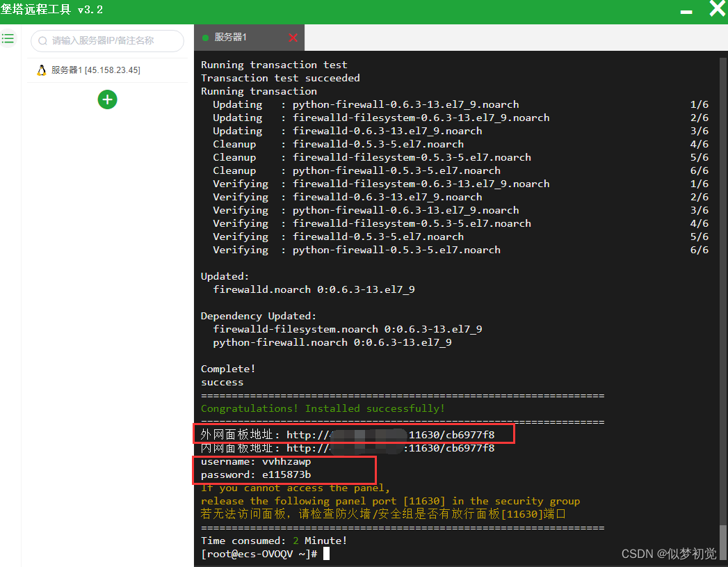Click the Linux penguin icon beside 服务器1
The height and width of the screenshot is (567, 728).
point(42,70)
